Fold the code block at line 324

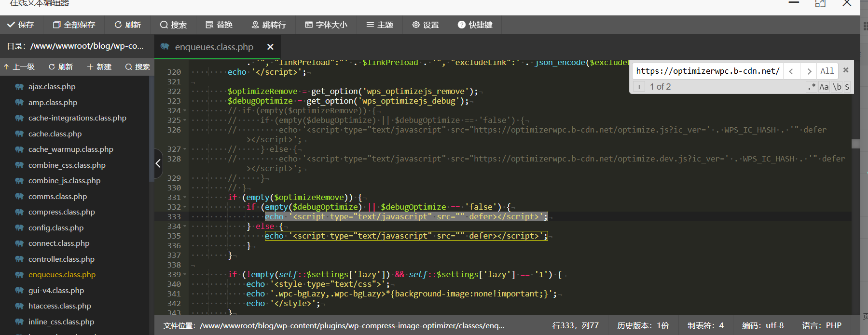[x=185, y=111]
